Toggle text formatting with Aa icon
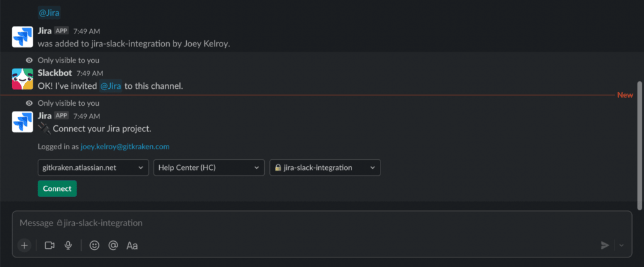 click(132, 246)
